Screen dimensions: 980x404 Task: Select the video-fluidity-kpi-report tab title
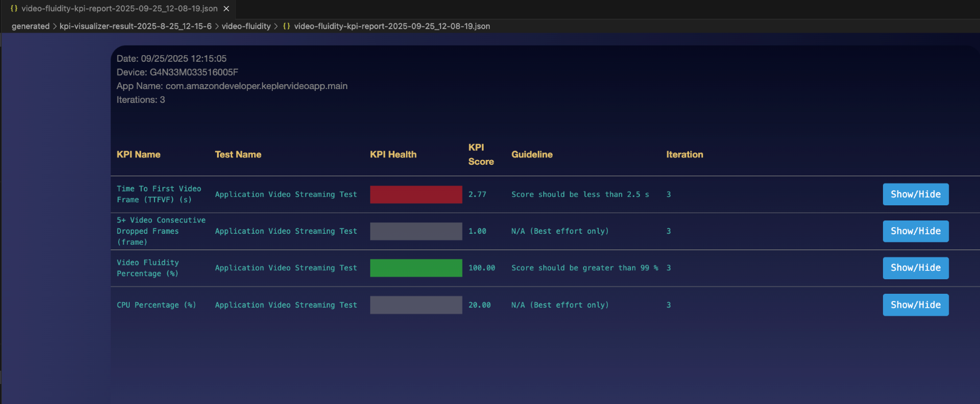click(x=119, y=8)
